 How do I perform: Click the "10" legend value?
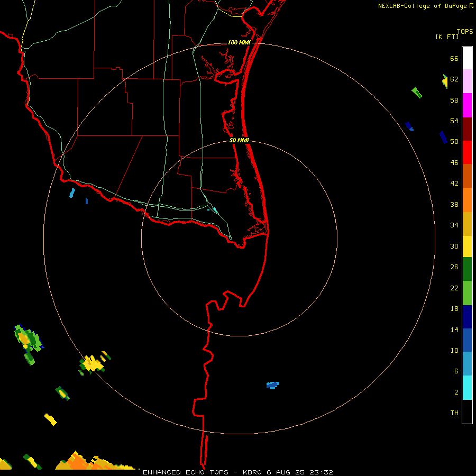[454, 351]
